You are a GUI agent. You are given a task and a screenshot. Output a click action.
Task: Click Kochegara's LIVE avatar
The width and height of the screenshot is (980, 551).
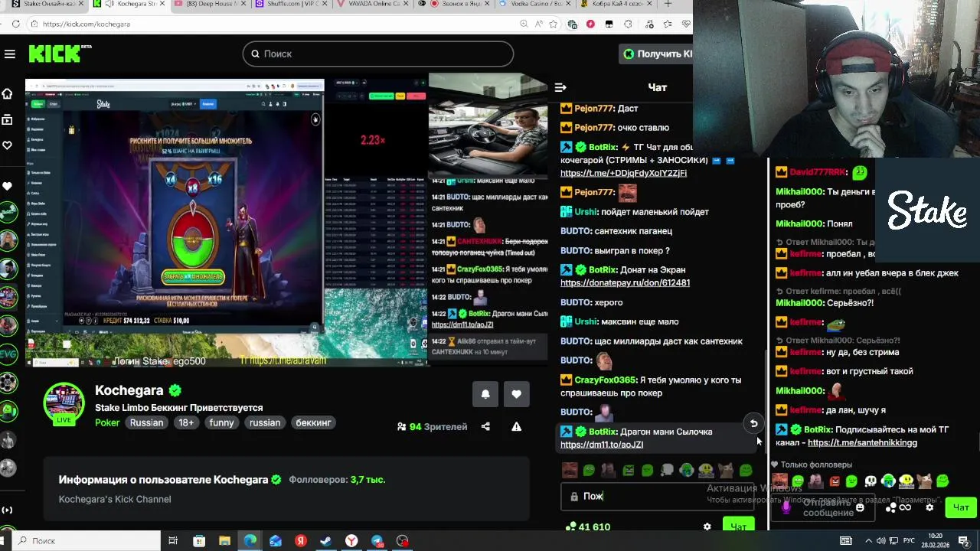[x=64, y=403]
